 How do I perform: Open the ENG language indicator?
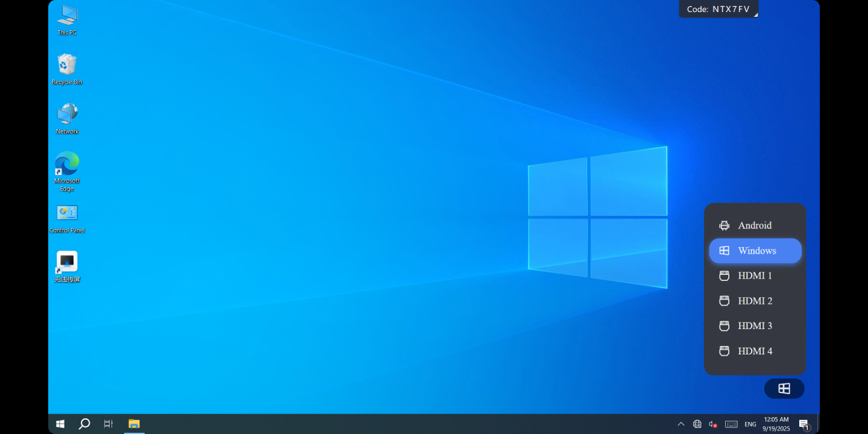tap(750, 424)
